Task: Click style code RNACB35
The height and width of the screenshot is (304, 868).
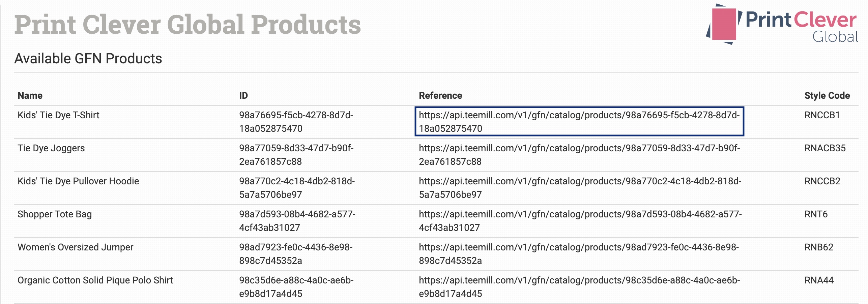Action: coord(825,148)
